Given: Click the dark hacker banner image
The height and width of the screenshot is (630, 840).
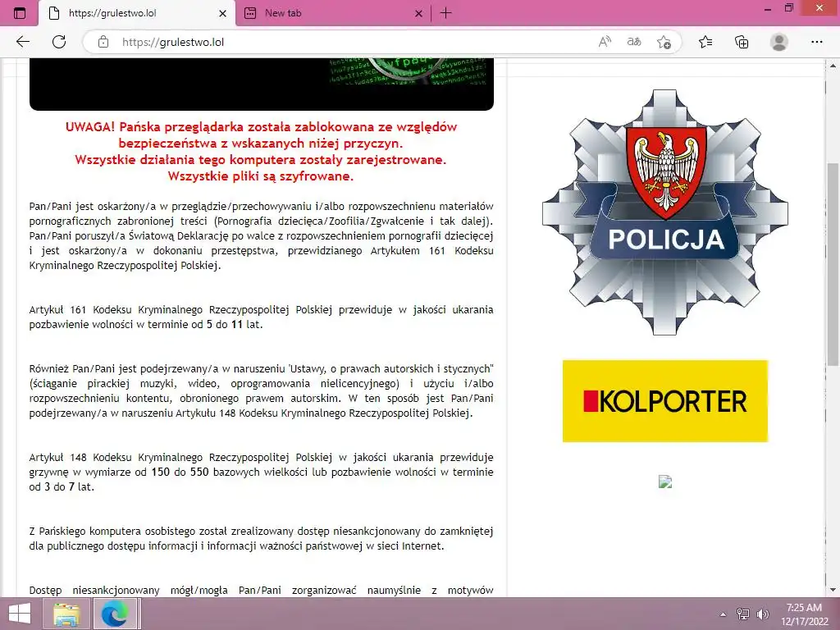Looking at the screenshot, I should [x=262, y=84].
